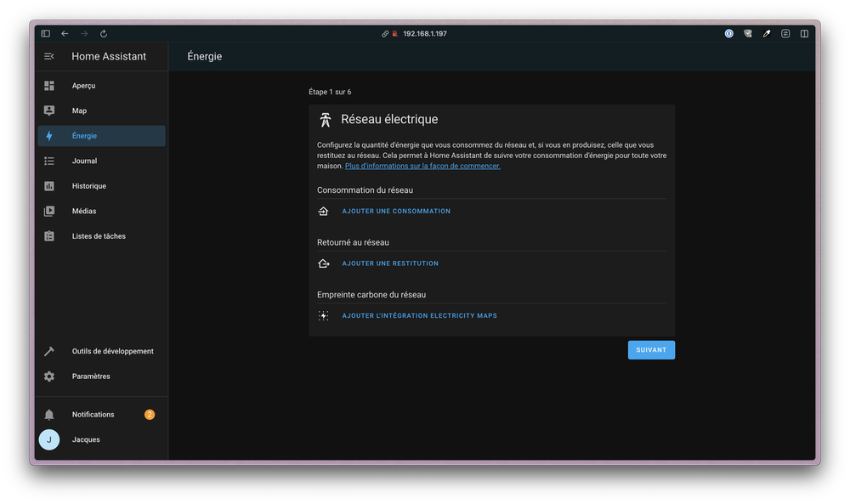
Task: Click the transmission tower icon beside Réseau électrique
Action: coord(326,120)
